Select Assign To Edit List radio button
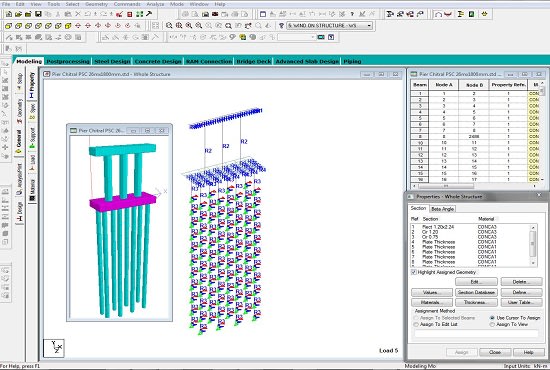 tap(416, 324)
